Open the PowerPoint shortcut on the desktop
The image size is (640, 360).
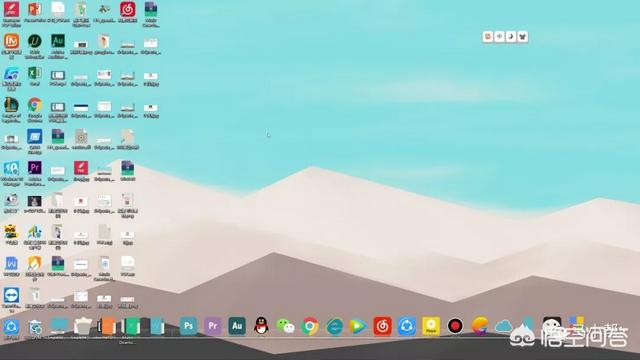(x=34, y=10)
